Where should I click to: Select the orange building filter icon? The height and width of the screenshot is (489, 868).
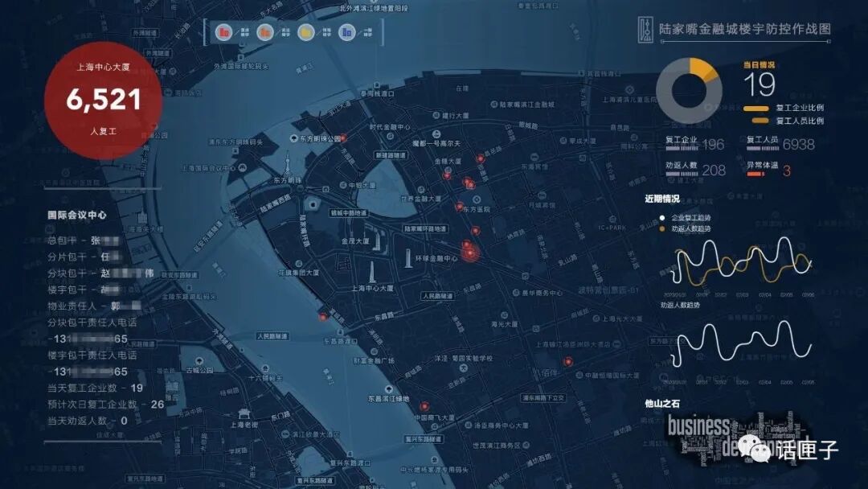point(265,33)
